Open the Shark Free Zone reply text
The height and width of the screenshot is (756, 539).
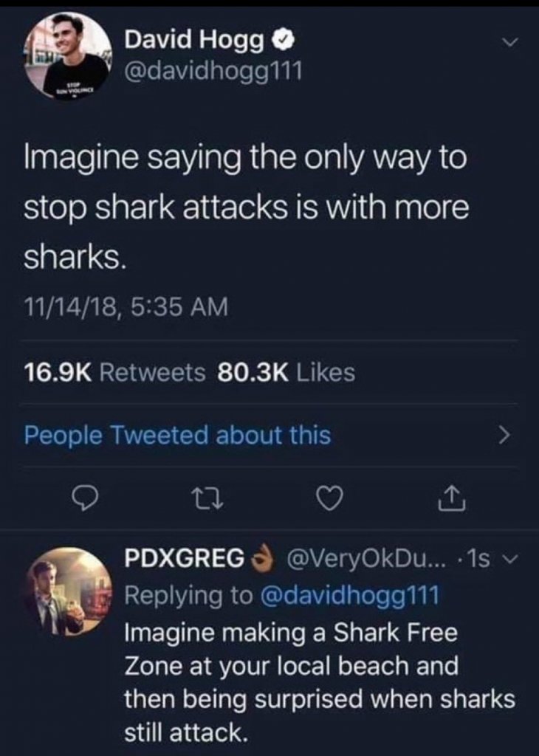click(x=320, y=682)
